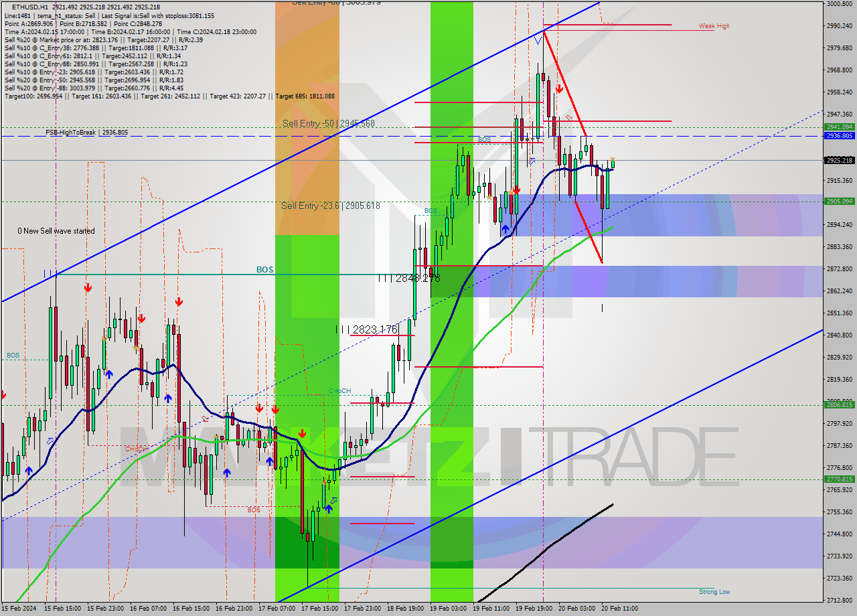Select the FSB-HighToBreak | 2936.805 label
This screenshot has height=616, width=857.
(x=86, y=133)
